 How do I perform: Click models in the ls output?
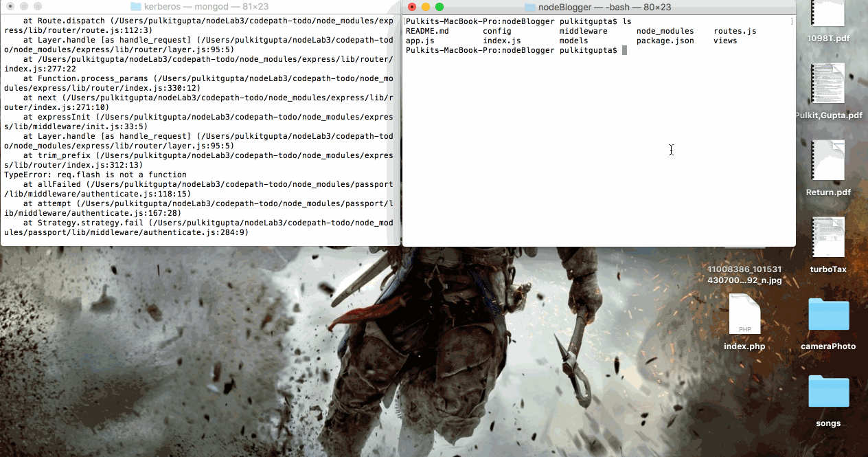pyautogui.click(x=574, y=41)
